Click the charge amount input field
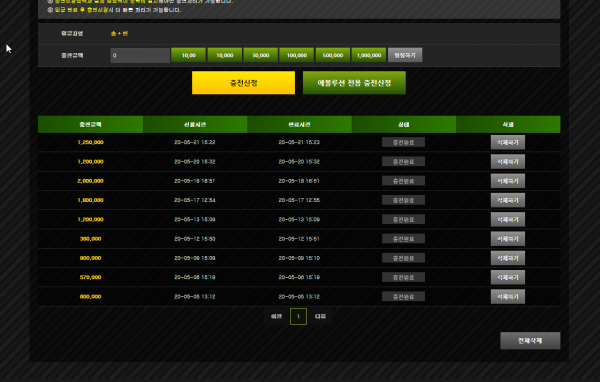 tap(140, 55)
